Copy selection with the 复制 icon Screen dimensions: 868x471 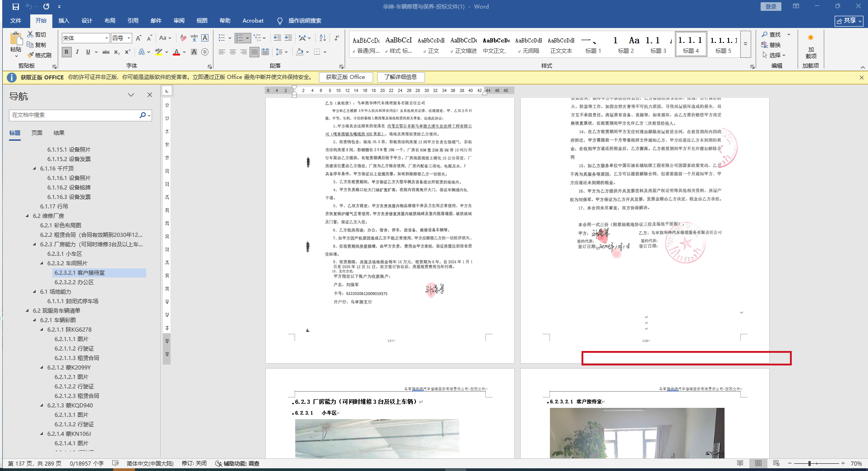pyautogui.click(x=37, y=45)
